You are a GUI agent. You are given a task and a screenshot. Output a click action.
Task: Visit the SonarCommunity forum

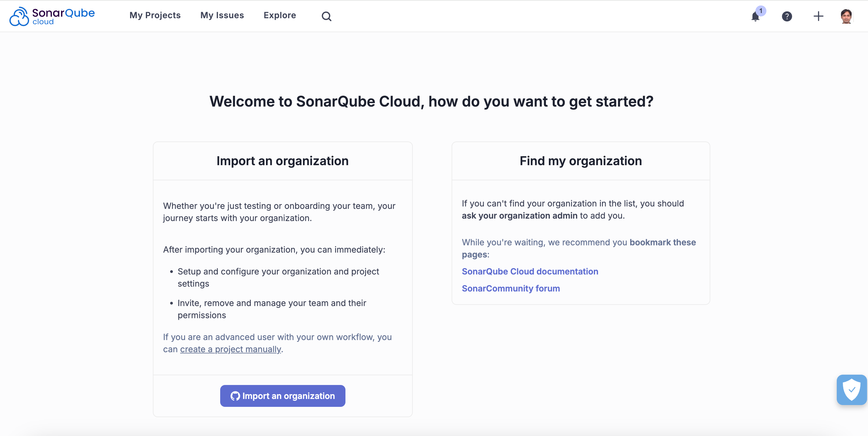click(510, 288)
